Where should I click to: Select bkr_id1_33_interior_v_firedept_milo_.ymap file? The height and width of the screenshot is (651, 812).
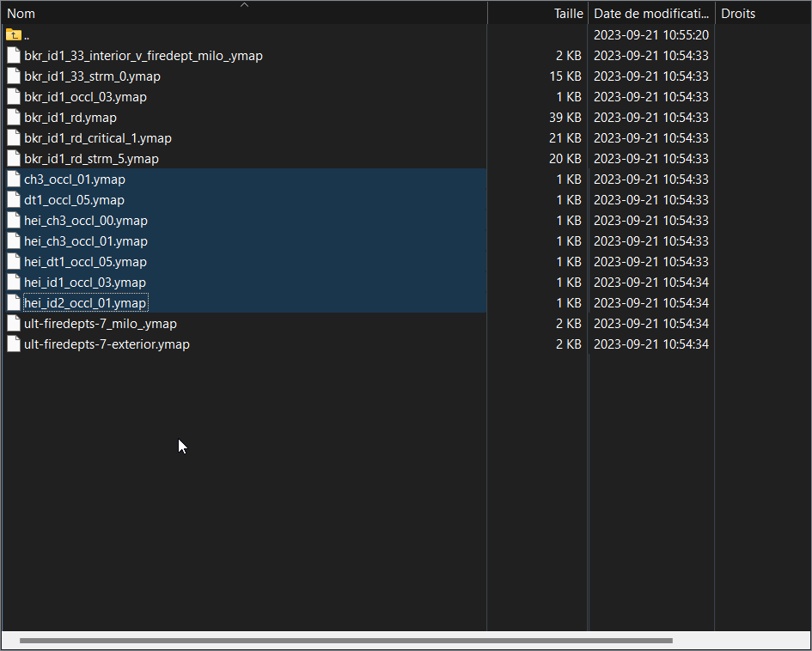tap(143, 56)
